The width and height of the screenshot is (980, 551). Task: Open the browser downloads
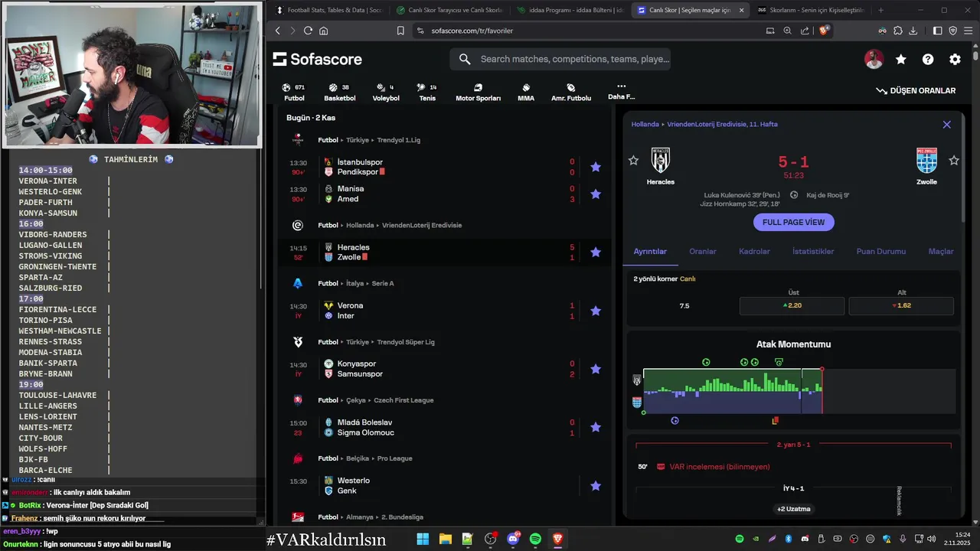(x=914, y=31)
